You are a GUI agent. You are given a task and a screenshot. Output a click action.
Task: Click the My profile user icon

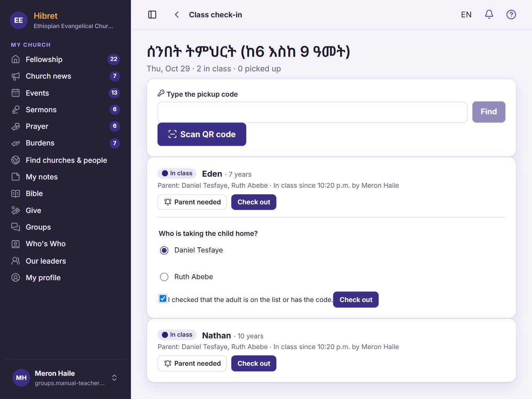16,277
